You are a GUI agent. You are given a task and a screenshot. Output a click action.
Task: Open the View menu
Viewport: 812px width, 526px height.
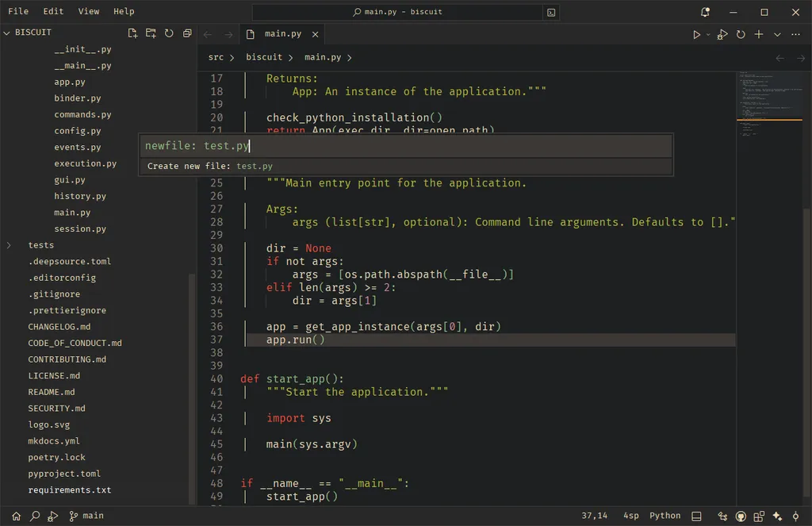click(x=89, y=11)
